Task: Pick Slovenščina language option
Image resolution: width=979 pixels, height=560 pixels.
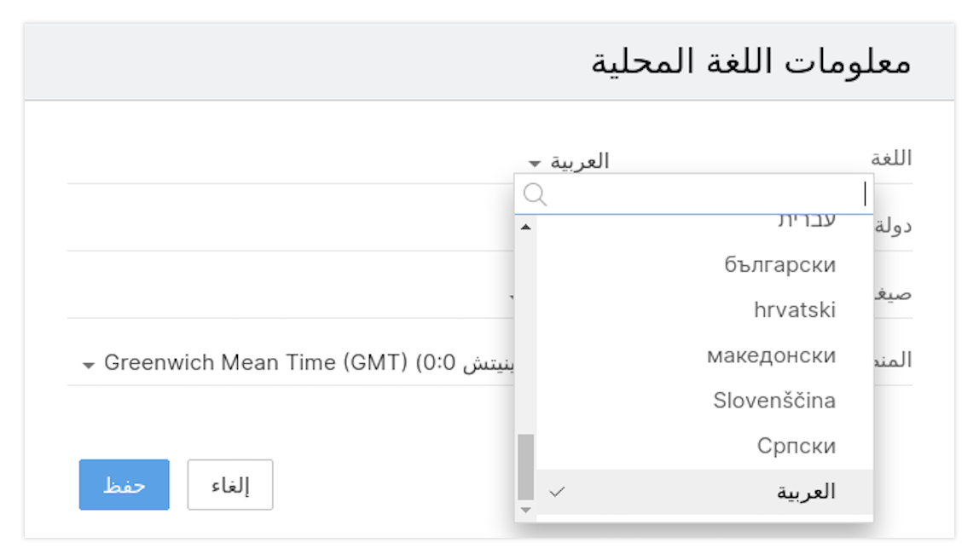Action: pyautogui.click(x=774, y=401)
